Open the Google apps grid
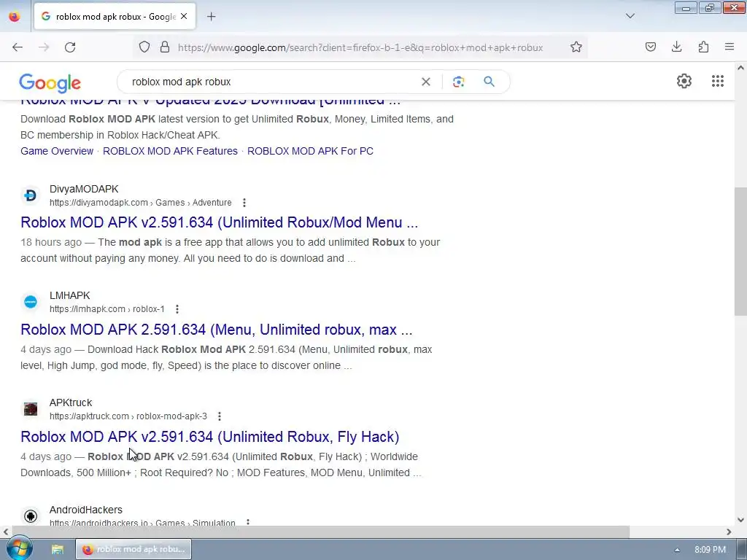 (x=718, y=81)
